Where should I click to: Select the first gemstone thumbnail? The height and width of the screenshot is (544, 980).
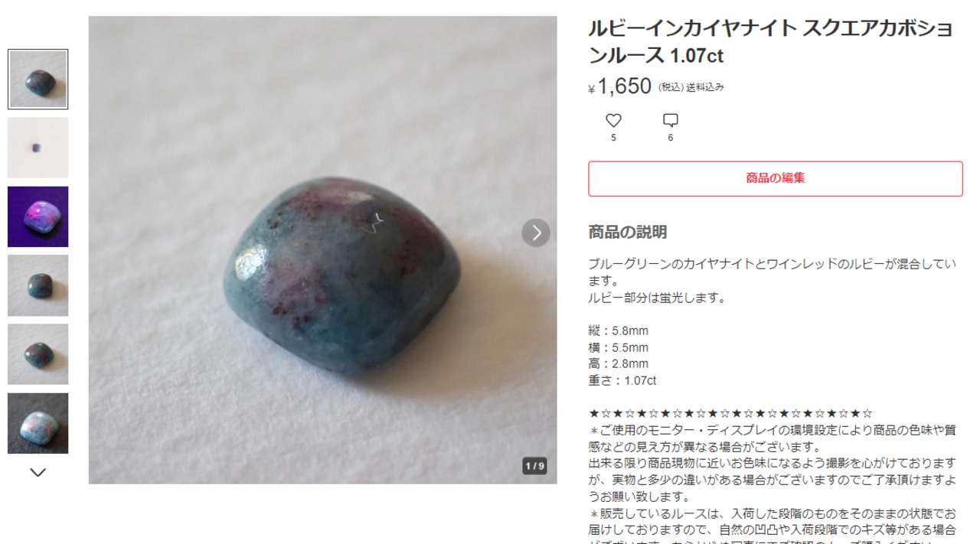click(x=38, y=79)
